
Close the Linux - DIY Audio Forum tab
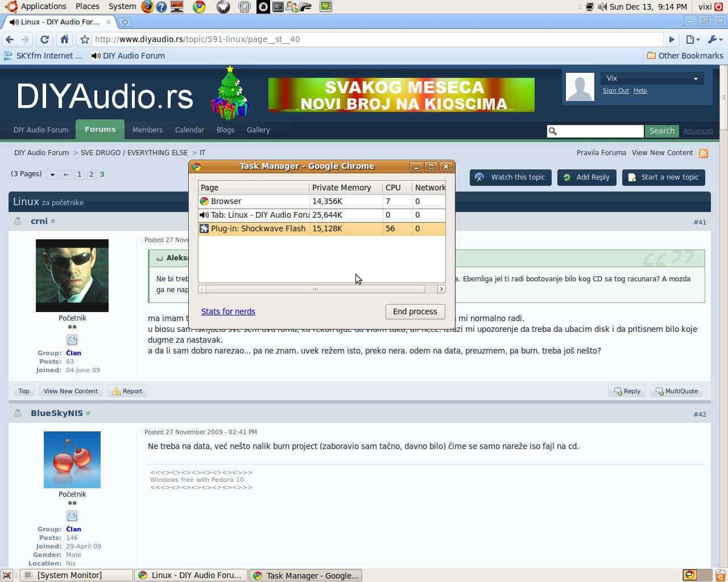(109, 22)
